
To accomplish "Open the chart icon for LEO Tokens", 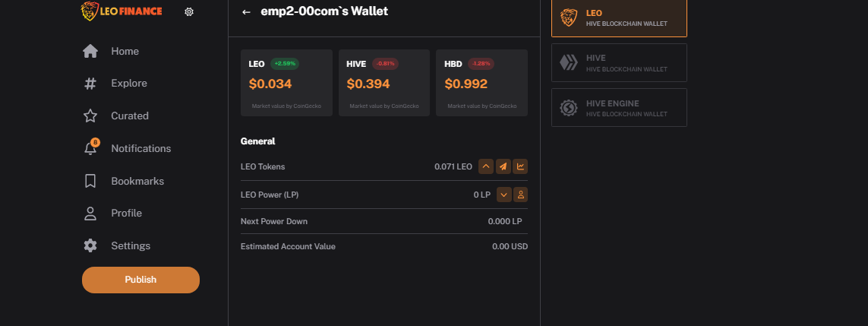I will (x=520, y=166).
